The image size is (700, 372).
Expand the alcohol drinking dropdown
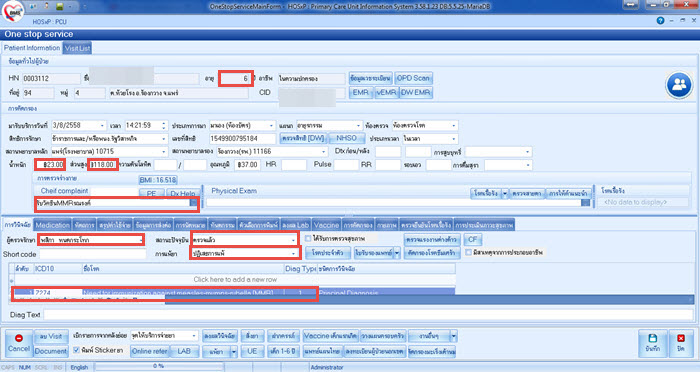coord(527,165)
